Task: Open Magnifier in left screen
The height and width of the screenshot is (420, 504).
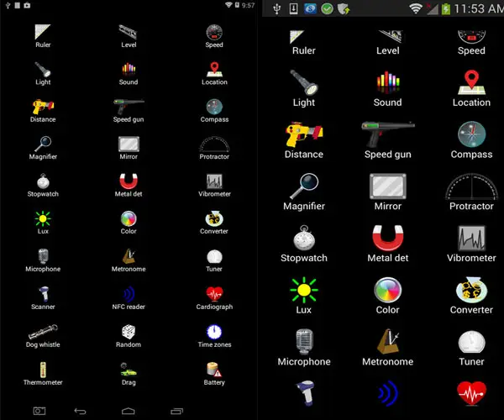Action: (x=43, y=148)
